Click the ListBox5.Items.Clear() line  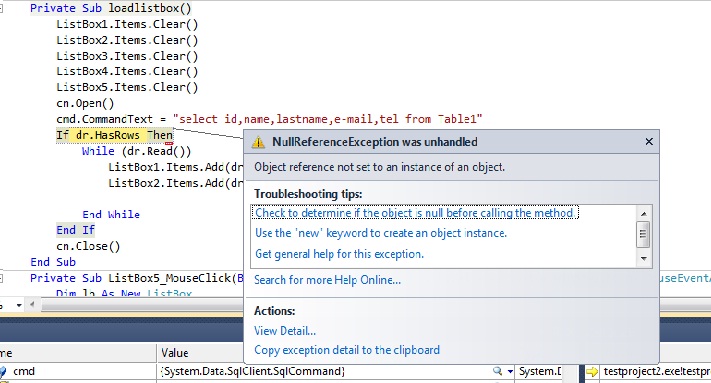(127, 87)
